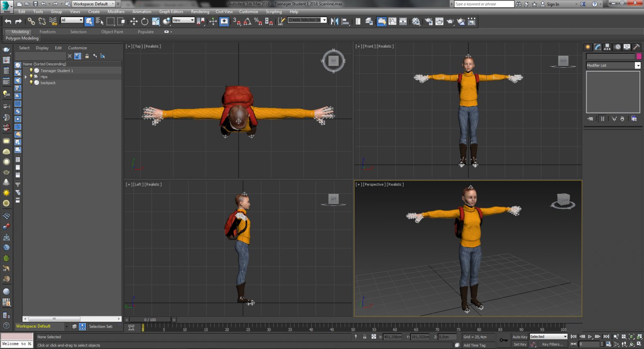Image resolution: width=644 pixels, height=349 pixels.
Task: Open Rendered Frame Window icon
Action: click(439, 21)
